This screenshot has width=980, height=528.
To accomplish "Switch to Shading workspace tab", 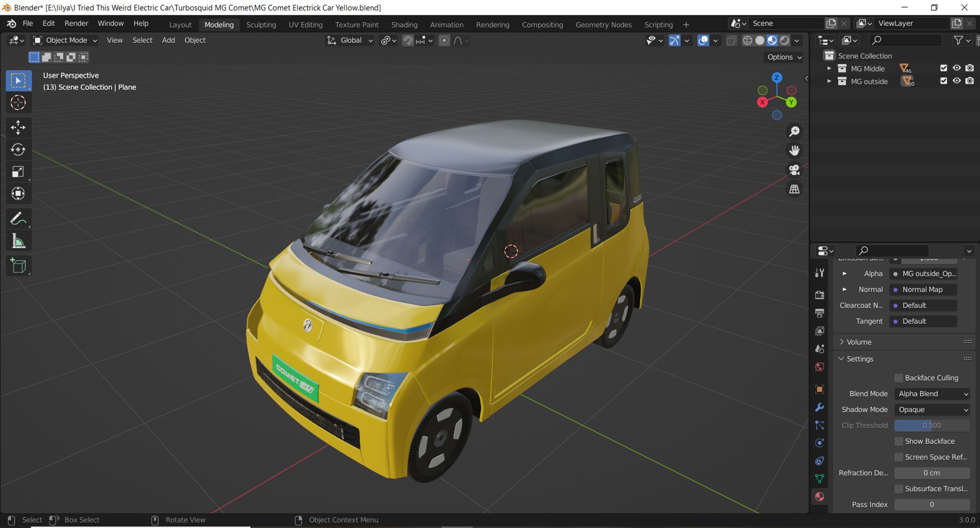I will [x=404, y=25].
